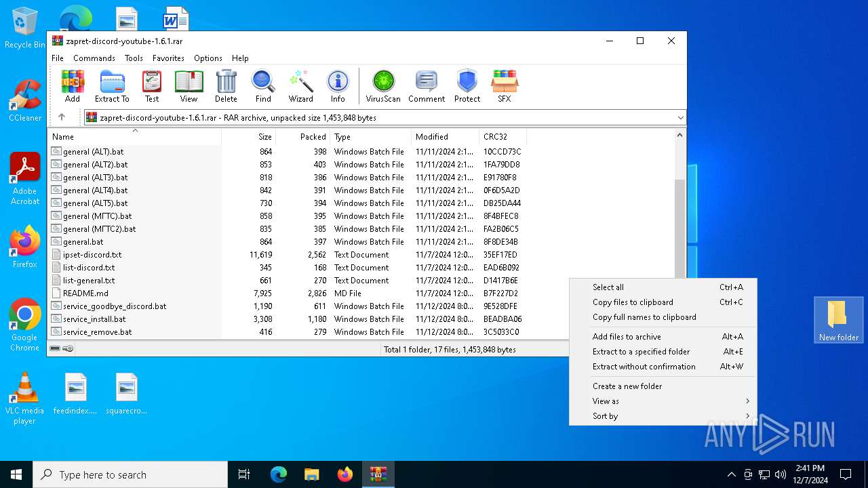Sort by Name column header
Screen dimensions: 868x488
click(134, 136)
